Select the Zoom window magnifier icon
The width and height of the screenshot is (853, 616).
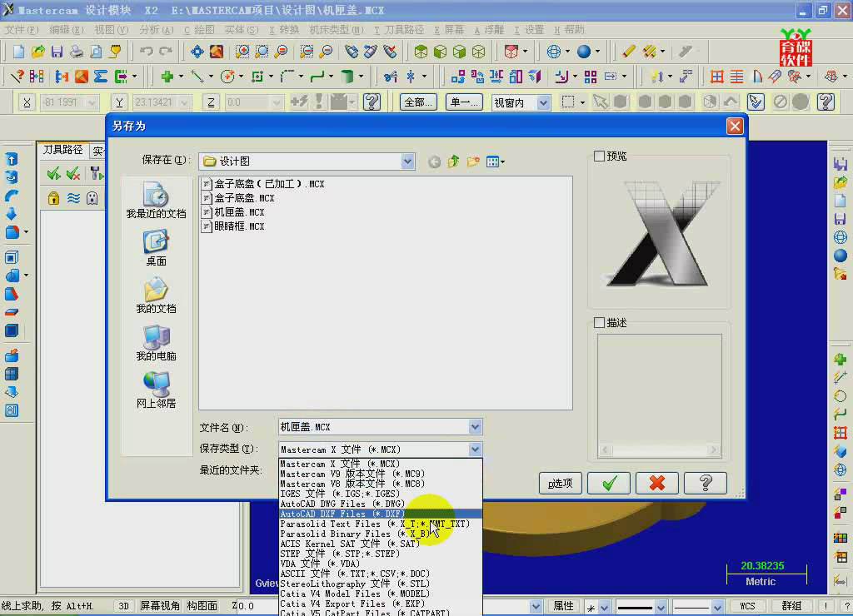pos(242,52)
